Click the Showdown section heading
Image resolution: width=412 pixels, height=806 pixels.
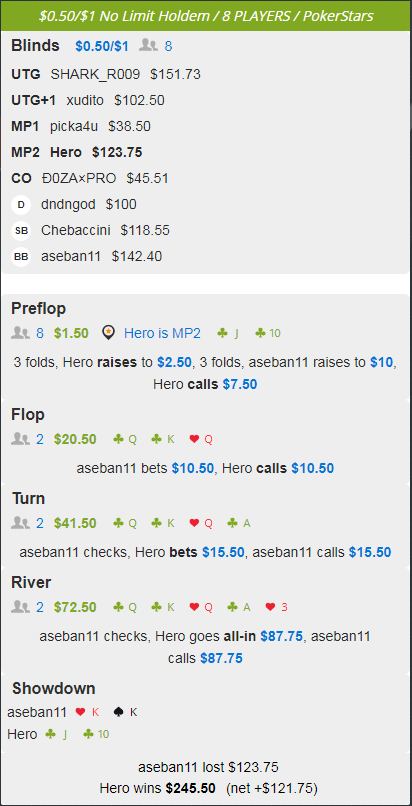coord(54,688)
